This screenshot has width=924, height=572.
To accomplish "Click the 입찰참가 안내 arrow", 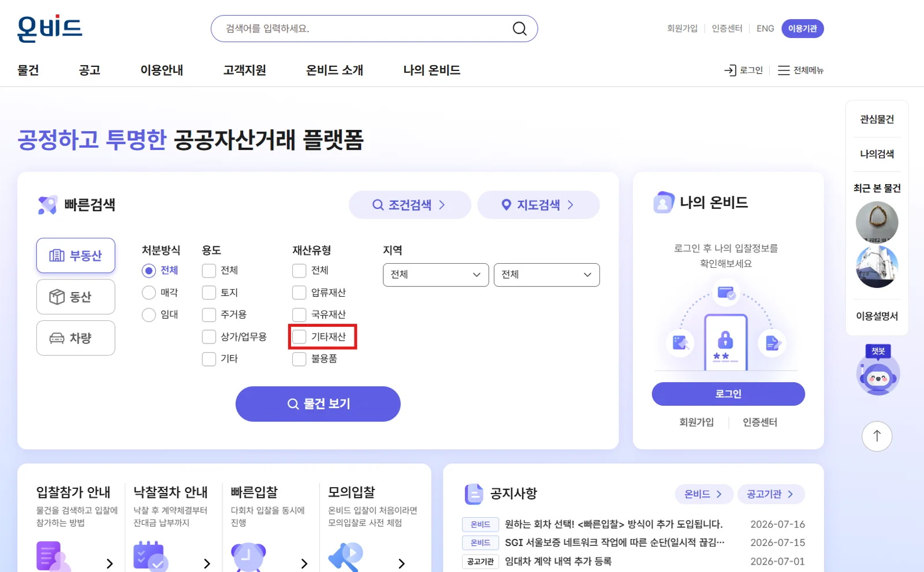I will (110, 563).
